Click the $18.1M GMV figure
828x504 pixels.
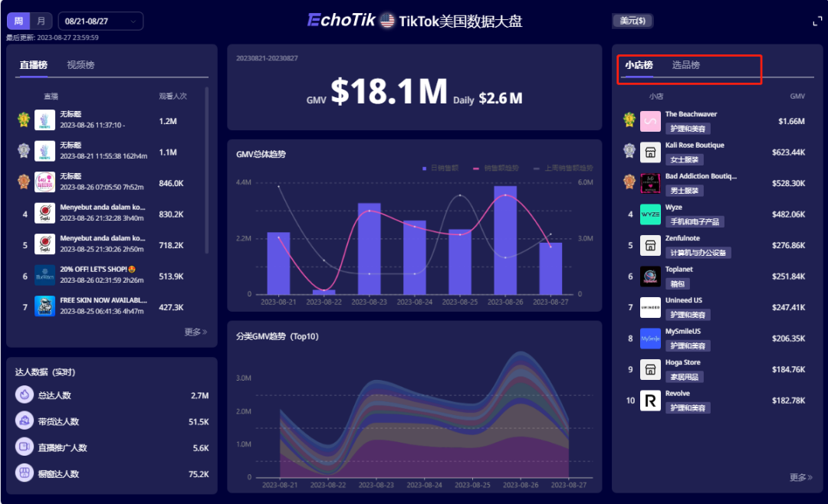point(389,91)
